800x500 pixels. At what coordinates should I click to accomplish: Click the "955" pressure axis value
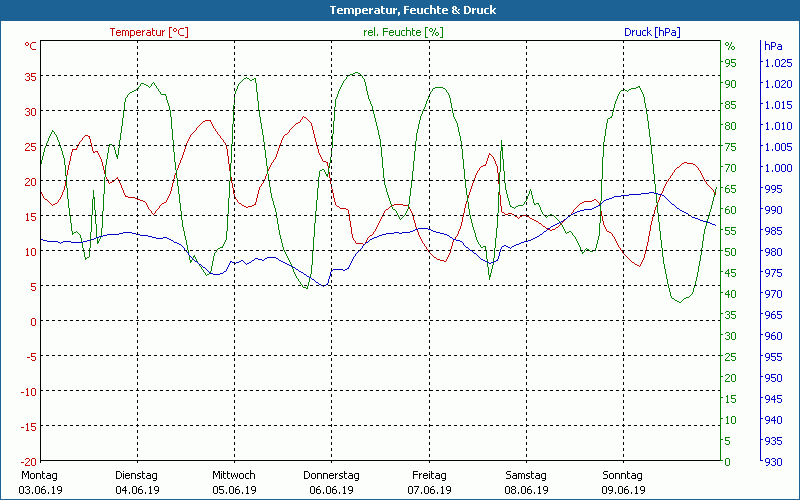[773, 357]
